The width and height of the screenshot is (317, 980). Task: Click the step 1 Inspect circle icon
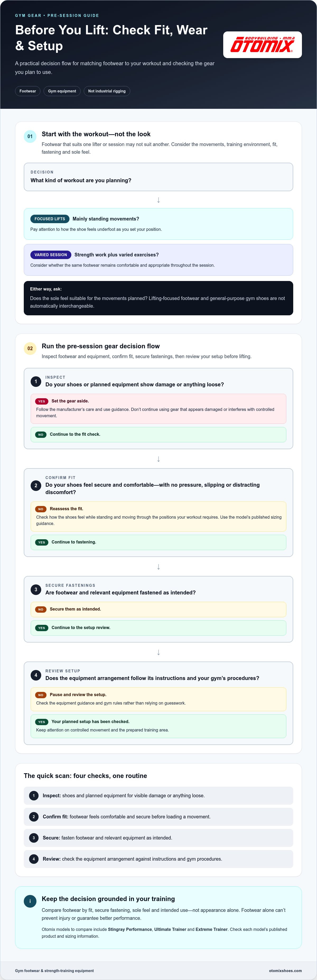(36, 381)
